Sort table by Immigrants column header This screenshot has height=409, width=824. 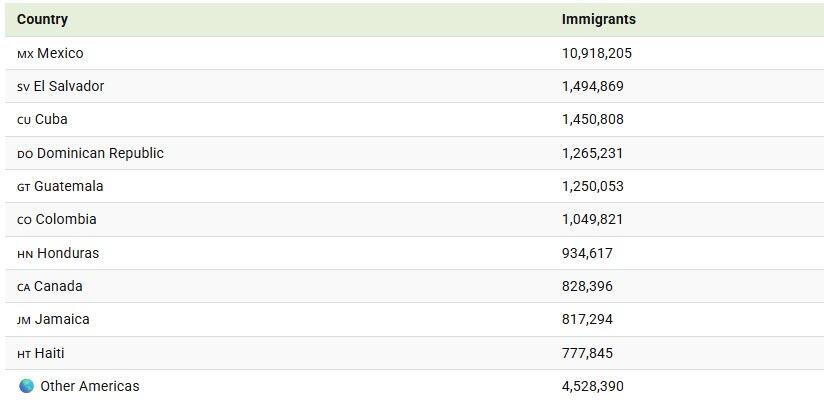598,19
